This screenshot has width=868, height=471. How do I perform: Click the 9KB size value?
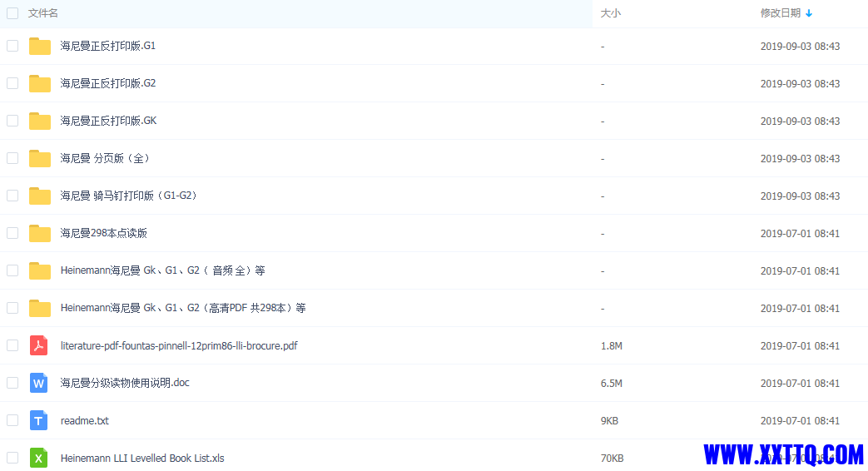click(x=609, y=421)
